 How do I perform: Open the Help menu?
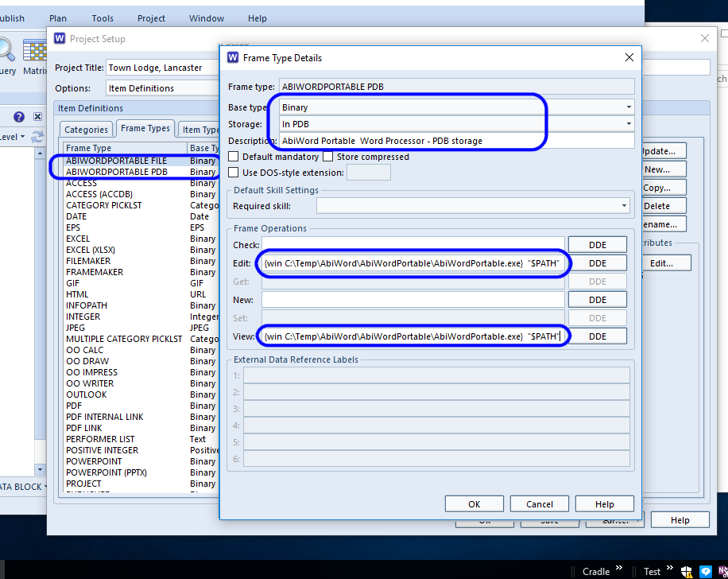point(258,18)
